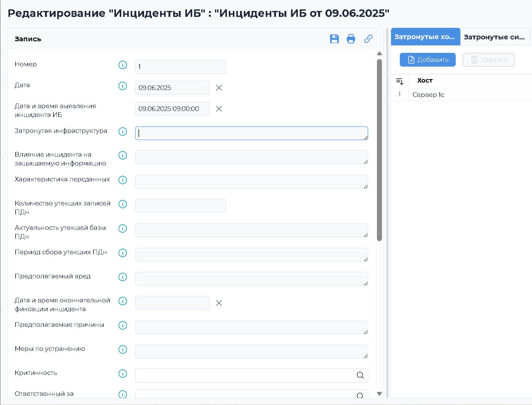Copy the record link with the chain icon
The height and width of the screenshot is (405, 532).
point(368,39)
